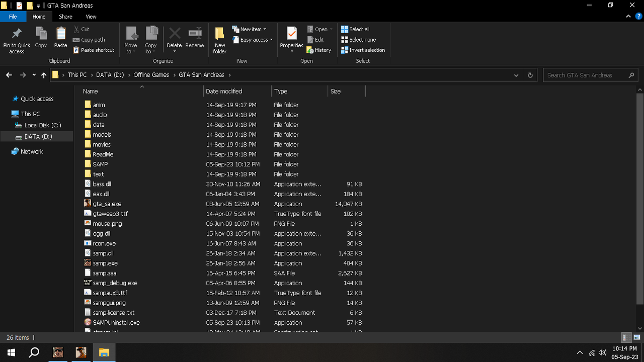Open the recent locations dropdown arrow
The height and width of the screenshot is (362, 644).
point(34,75)
